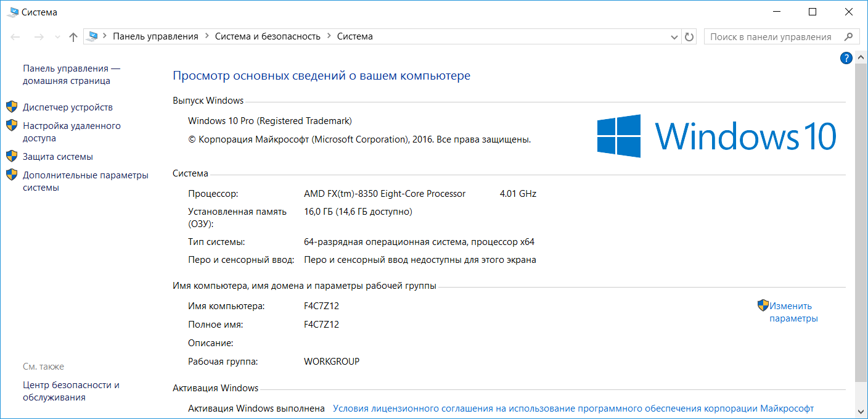Click computer name F4C7Z12 next to Имя компьютера
868x419 pixels.
pos(322,306)
